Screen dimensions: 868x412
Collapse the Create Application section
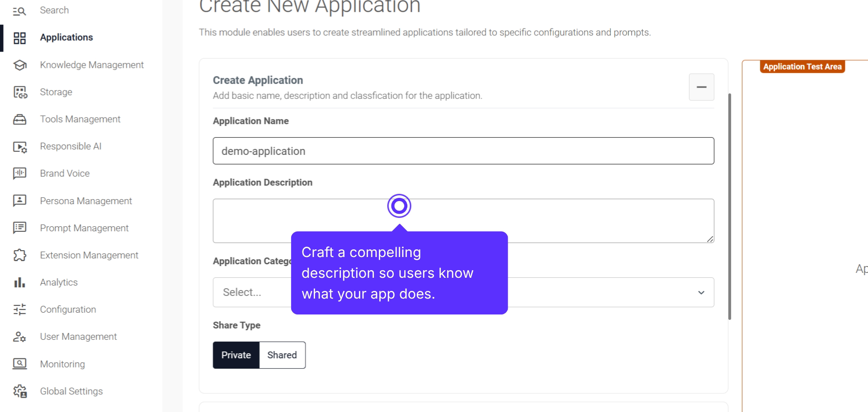(x=701, y=87)
